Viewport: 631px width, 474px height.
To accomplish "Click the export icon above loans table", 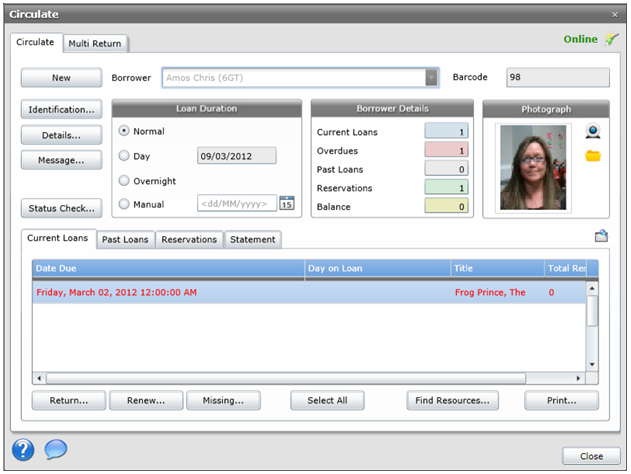I will tap(601, 237).
